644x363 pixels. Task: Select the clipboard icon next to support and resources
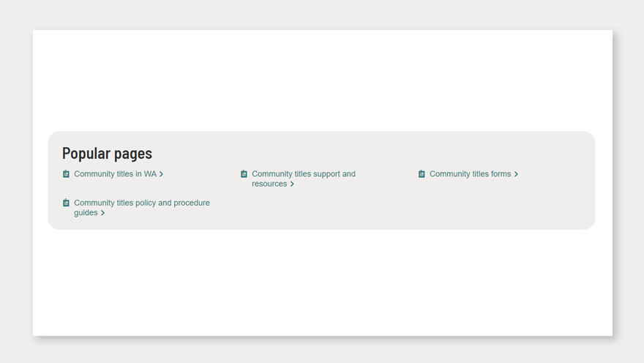coord(244,174)
